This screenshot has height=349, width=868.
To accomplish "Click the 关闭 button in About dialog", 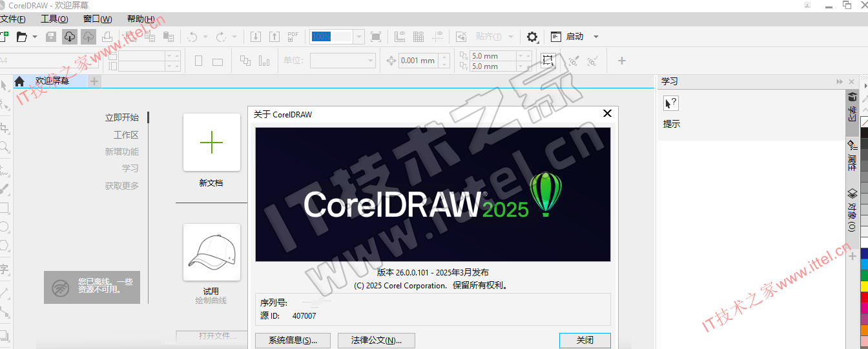I will pyautogui.click(x=585, y=341).
